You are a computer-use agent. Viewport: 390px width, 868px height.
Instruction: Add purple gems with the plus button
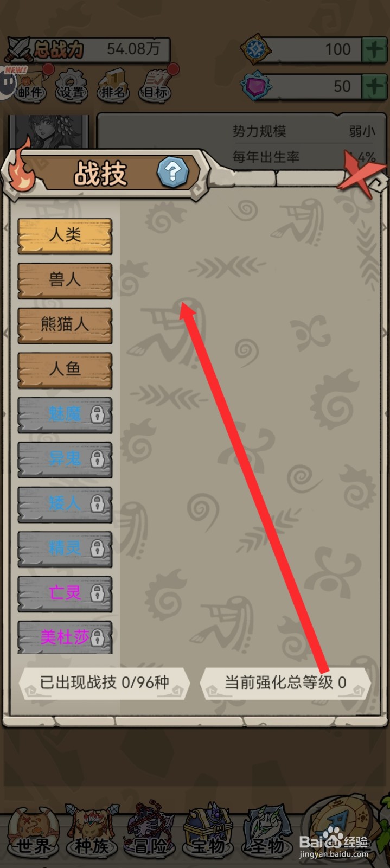point(374,86)
